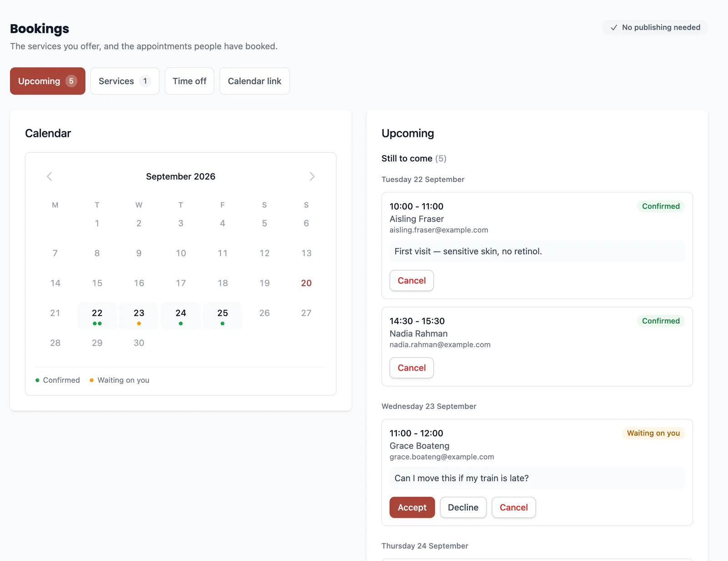Select September 30 on the calendar

tap(139, 343)
